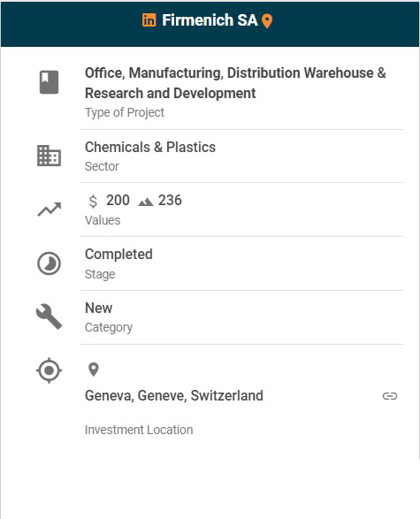
Task: Click the Completed stage value
Action: [118, 255]
